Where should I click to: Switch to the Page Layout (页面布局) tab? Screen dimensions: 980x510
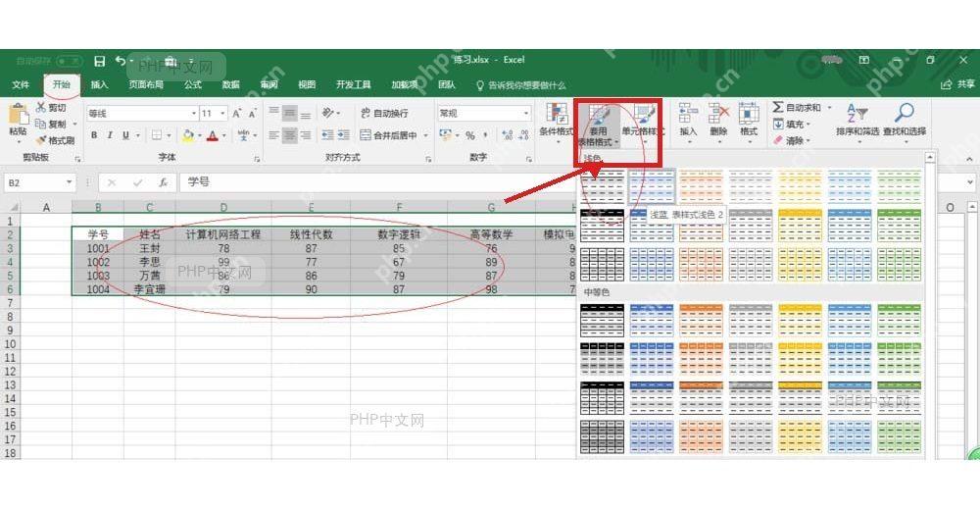146,84
